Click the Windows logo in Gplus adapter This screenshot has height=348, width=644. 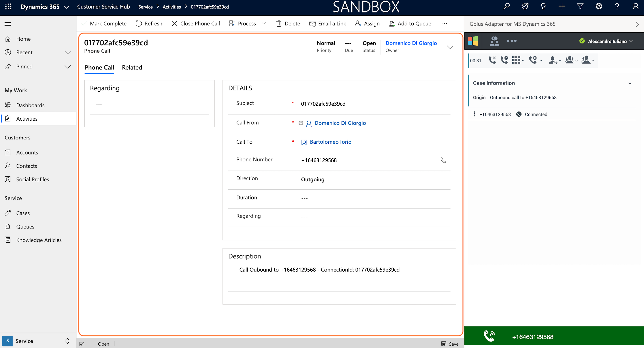click(472, 41)
